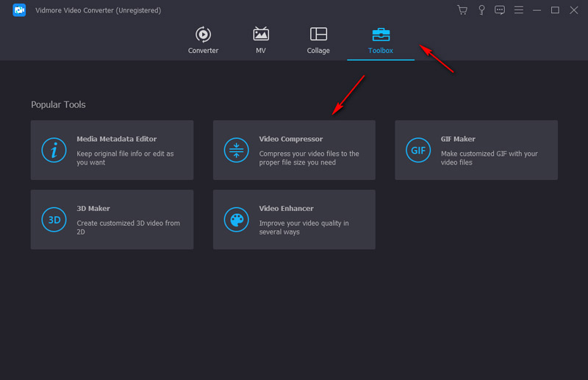Click the 3D Maker circular icon

pyautogui.click(x=54, y=220)
